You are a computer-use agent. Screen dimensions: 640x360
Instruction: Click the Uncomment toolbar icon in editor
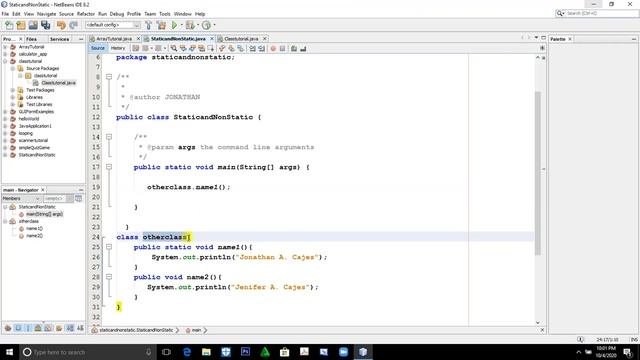(303, 49)
